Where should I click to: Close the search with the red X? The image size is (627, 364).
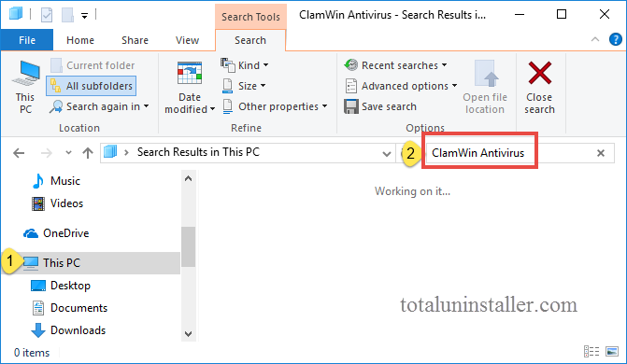click(539, 87)
